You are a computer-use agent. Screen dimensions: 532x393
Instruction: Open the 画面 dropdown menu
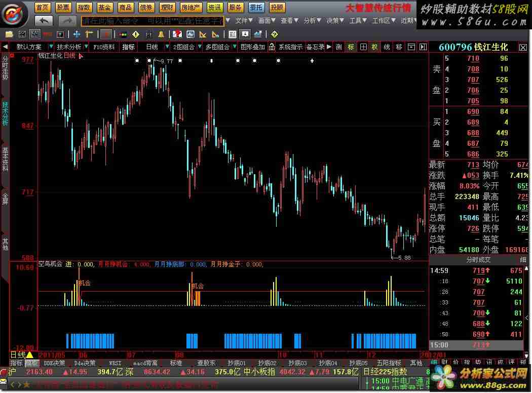click(267, 21)
